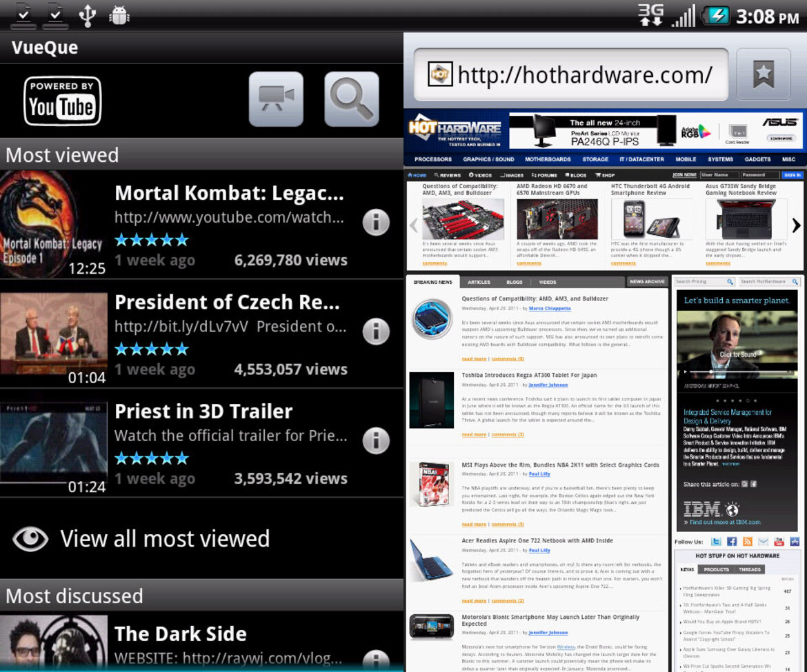Go to Shop in secondary nav bar
This screenshot has width=807, height=672.
606,175
